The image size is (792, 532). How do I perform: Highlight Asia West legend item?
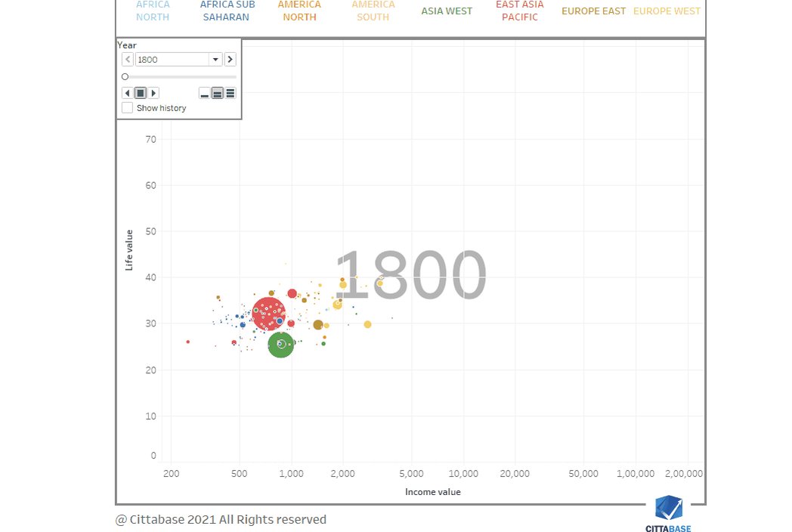pyautogui.click(x=447, y=11)
